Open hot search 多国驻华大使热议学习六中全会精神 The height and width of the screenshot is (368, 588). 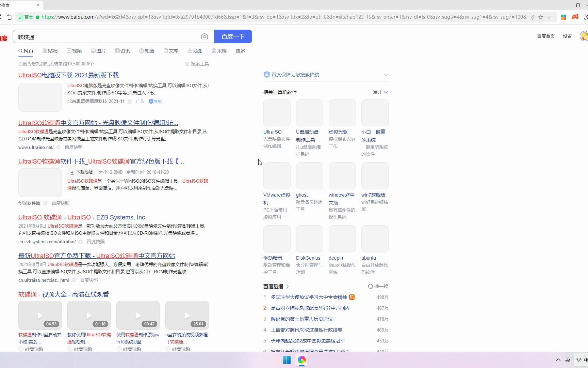[x=309, y=297]
